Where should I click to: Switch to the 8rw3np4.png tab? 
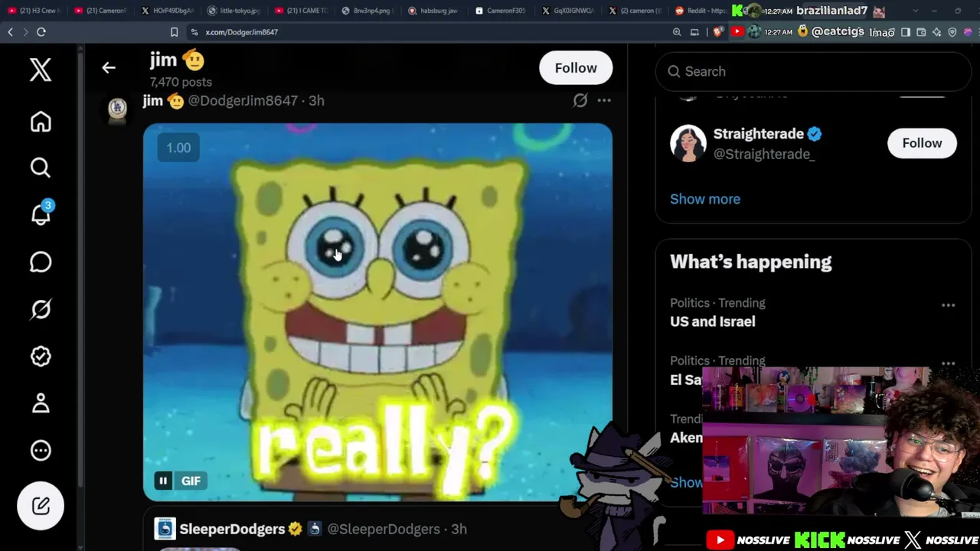click(367, 11)
